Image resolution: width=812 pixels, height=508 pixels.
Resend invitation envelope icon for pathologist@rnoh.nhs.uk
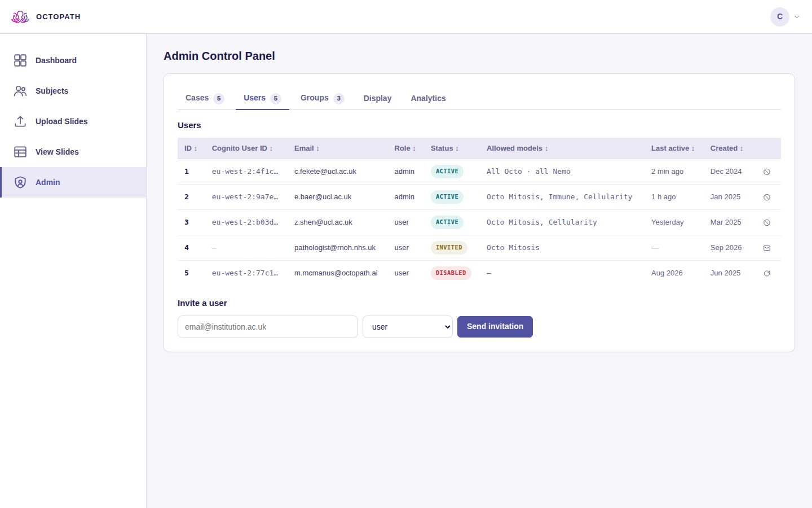point(767,248)
